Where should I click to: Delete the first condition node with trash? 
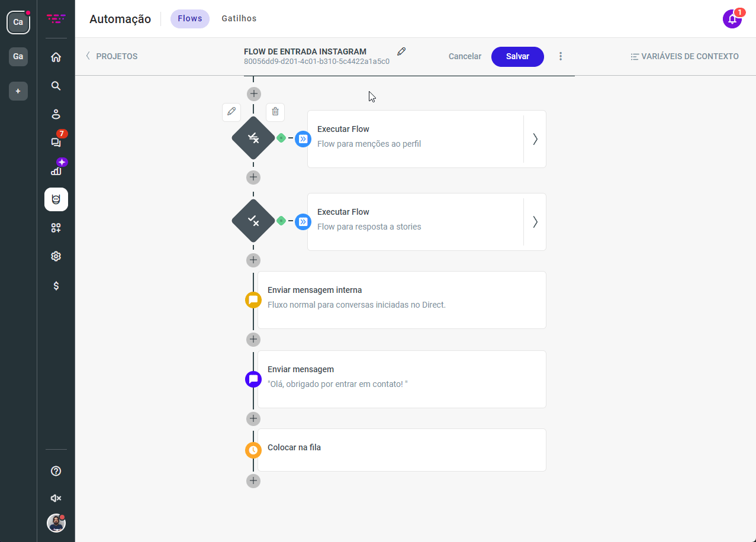tap(275, 112)
